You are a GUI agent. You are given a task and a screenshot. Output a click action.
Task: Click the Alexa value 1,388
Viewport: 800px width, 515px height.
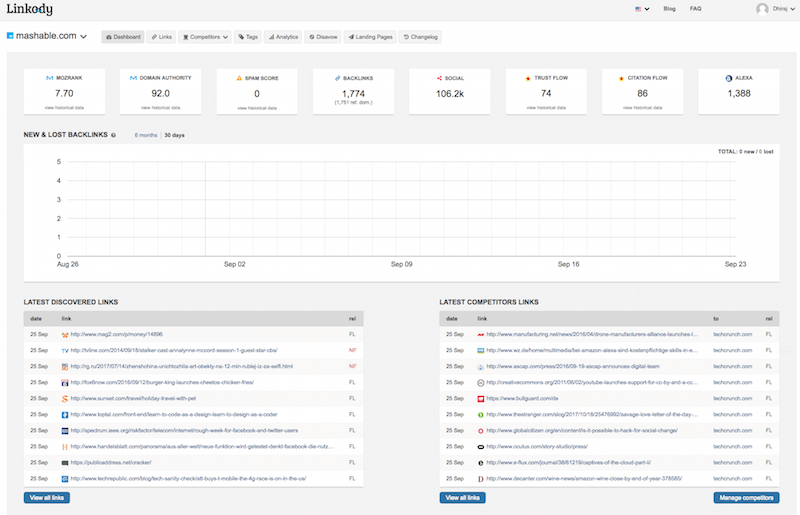pyautogui.click(x=739, y=93)
